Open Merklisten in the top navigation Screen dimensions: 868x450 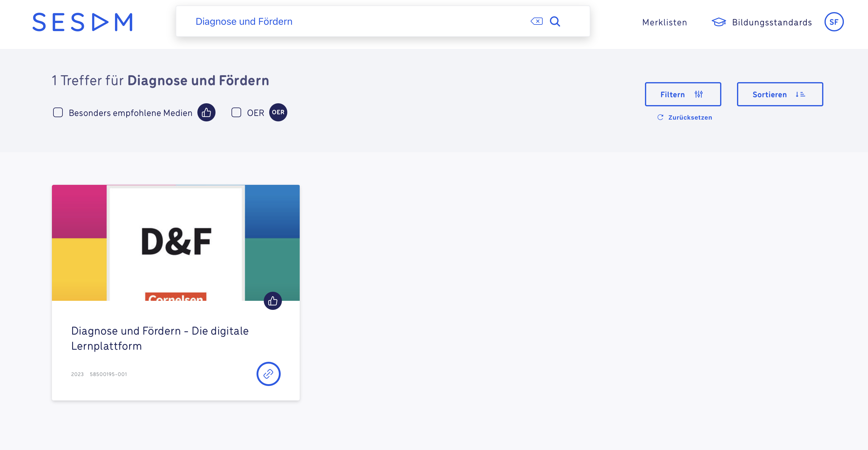(x=665, y=22)
